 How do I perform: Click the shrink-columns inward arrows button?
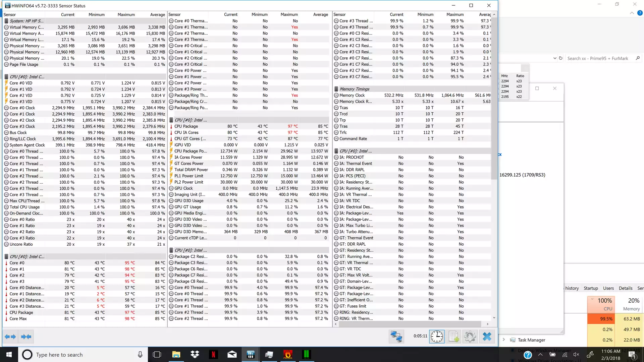coord(26,337)
